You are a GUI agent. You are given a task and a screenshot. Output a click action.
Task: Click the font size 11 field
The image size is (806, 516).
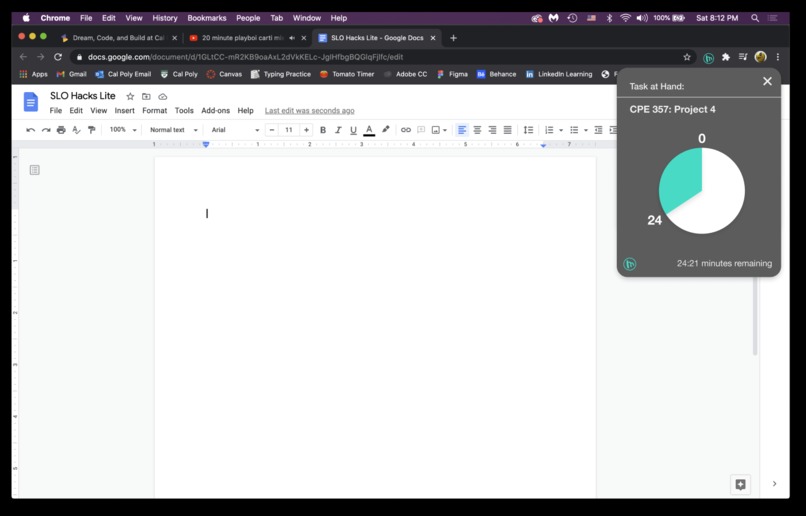289,130
